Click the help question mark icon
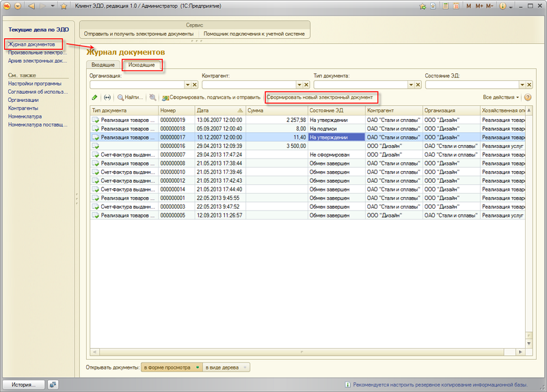The width and height of the screenshot is (547, 392). (528, 98)
